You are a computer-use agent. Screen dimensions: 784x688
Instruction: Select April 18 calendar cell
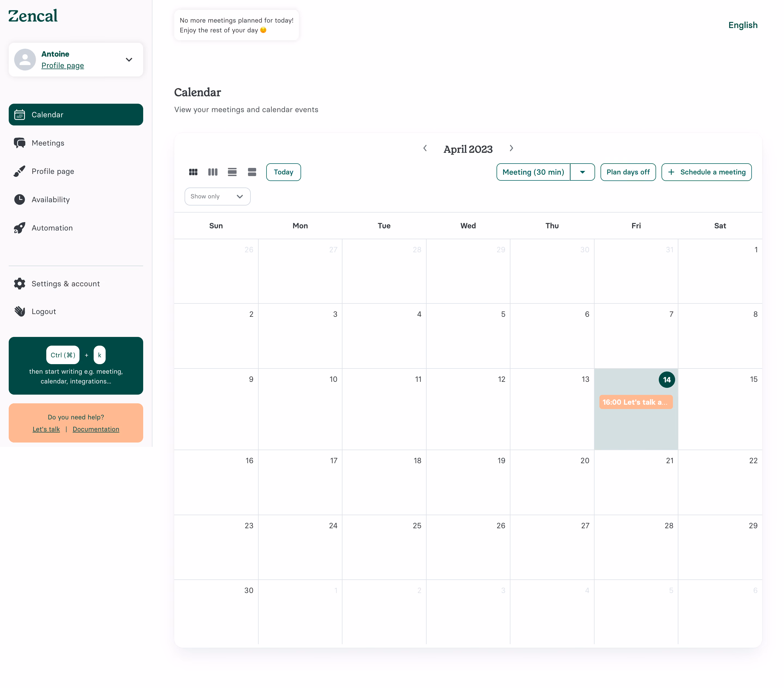point(384,483)
